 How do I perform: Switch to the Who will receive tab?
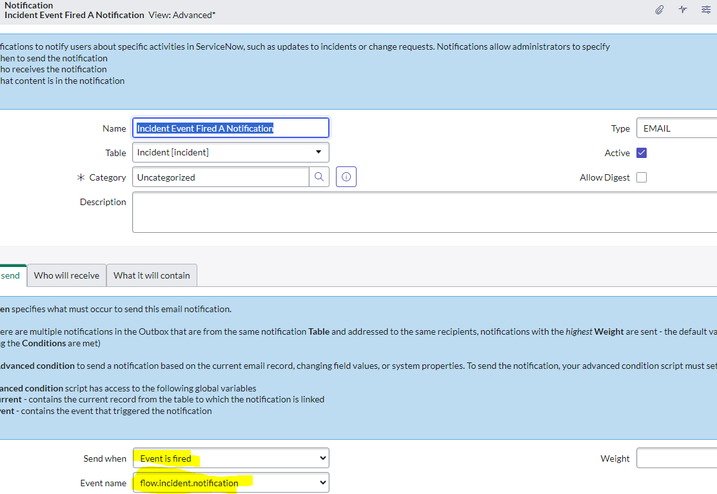click(x=67, y=275)
